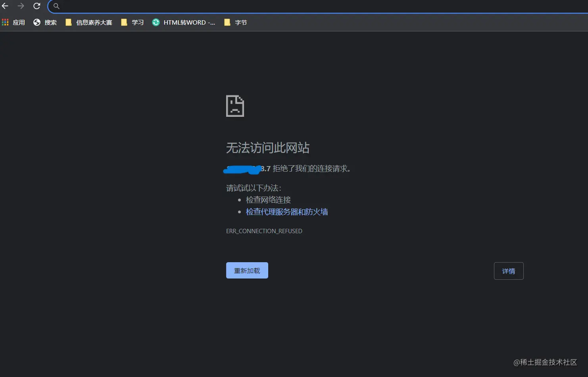The width and height of the screenshot is (588, 377).
Task: Click the sad page error icon
Action: [x=235, y=106]
